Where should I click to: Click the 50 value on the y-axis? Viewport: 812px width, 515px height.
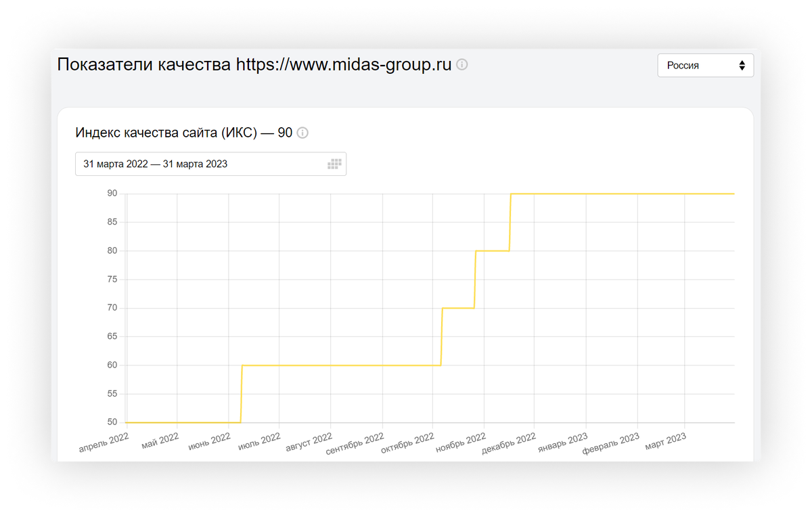click(116, 422)
